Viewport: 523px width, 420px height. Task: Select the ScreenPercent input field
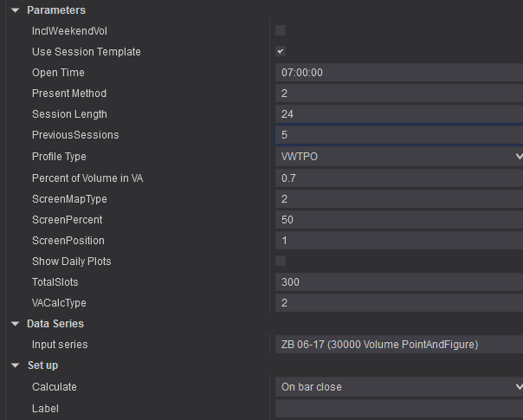pyautogui.click(x=399, y=219)
